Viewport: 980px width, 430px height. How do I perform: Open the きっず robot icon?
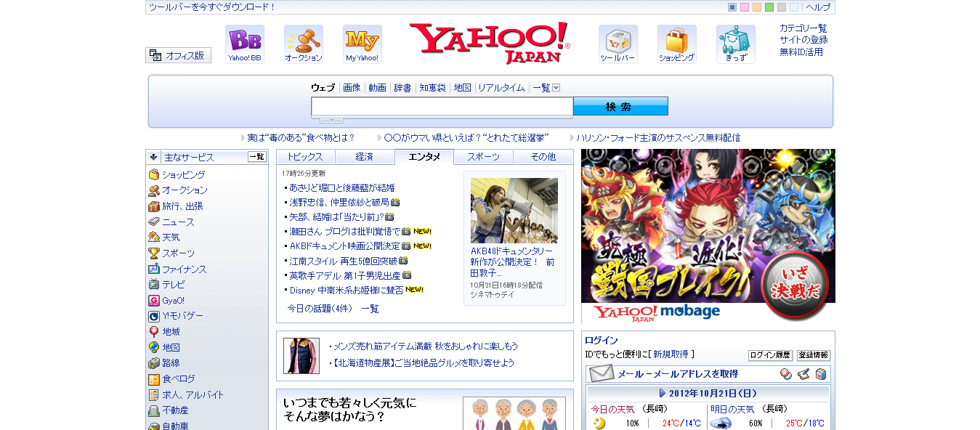click(x=736, y=44)
